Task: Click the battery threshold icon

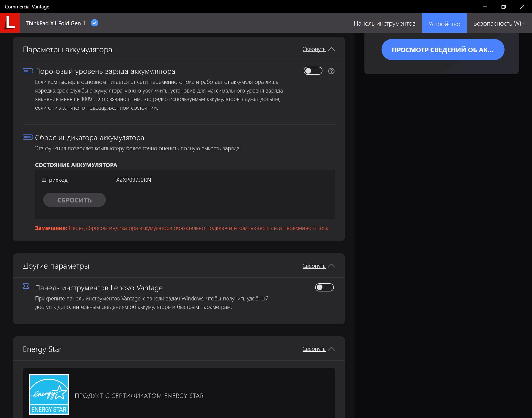Action: click(28, 71)
